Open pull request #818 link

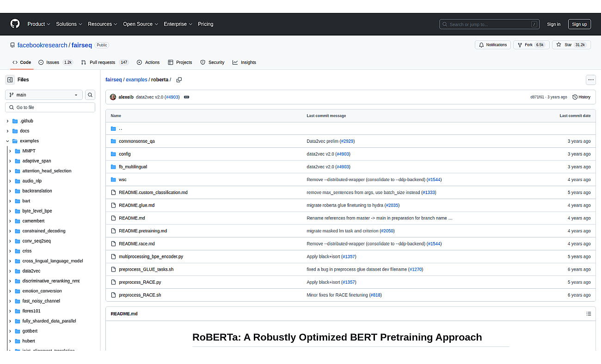(375, 295)
